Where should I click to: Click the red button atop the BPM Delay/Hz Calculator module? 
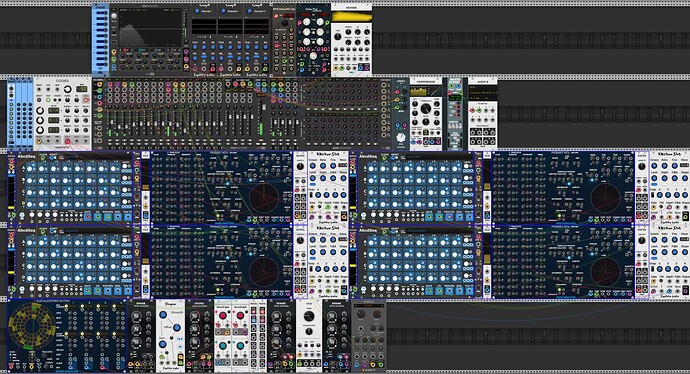(276, 16)
